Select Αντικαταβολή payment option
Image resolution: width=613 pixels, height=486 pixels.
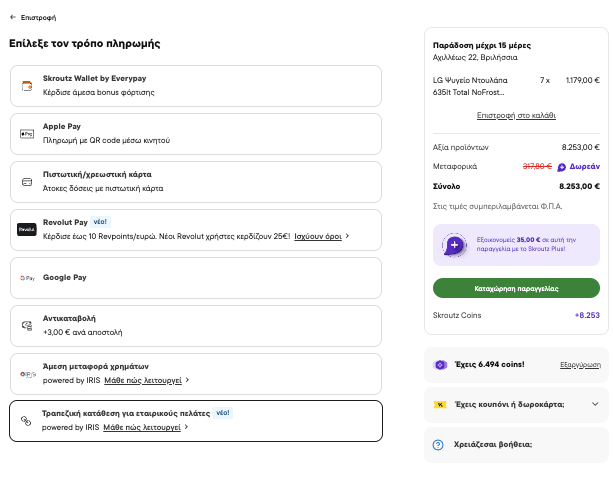tap(196, 326)
